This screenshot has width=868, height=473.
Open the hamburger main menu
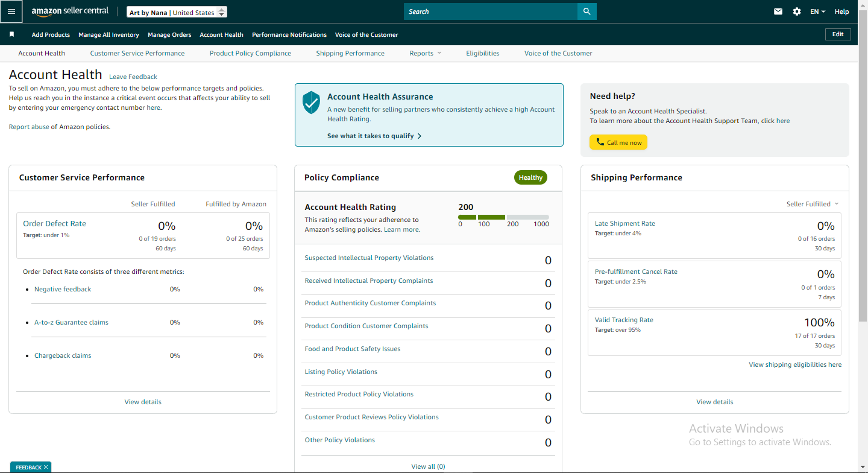(11, 11)
